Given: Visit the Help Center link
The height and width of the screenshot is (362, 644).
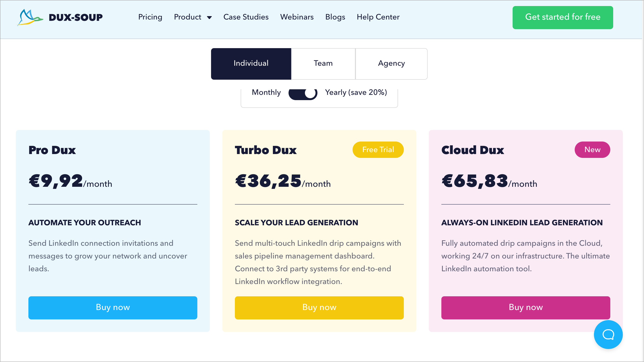Looking at the screenshot, I should click(378, 17).
